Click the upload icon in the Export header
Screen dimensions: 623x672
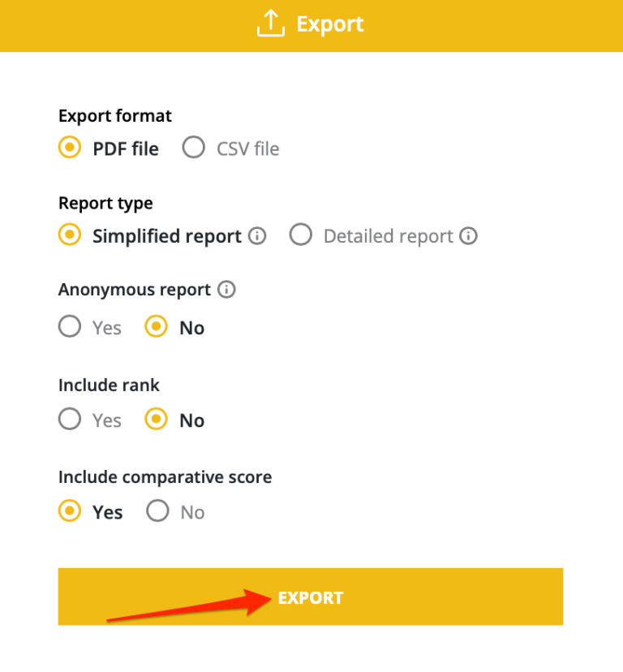[270, 24]
